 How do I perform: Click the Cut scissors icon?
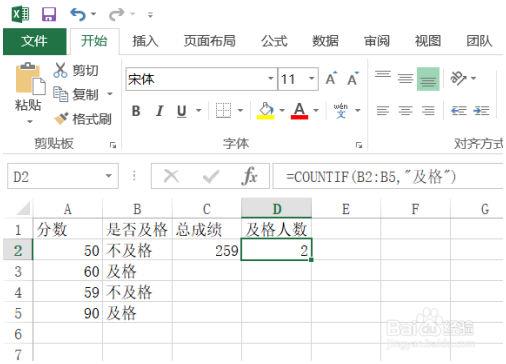[60, 70]
